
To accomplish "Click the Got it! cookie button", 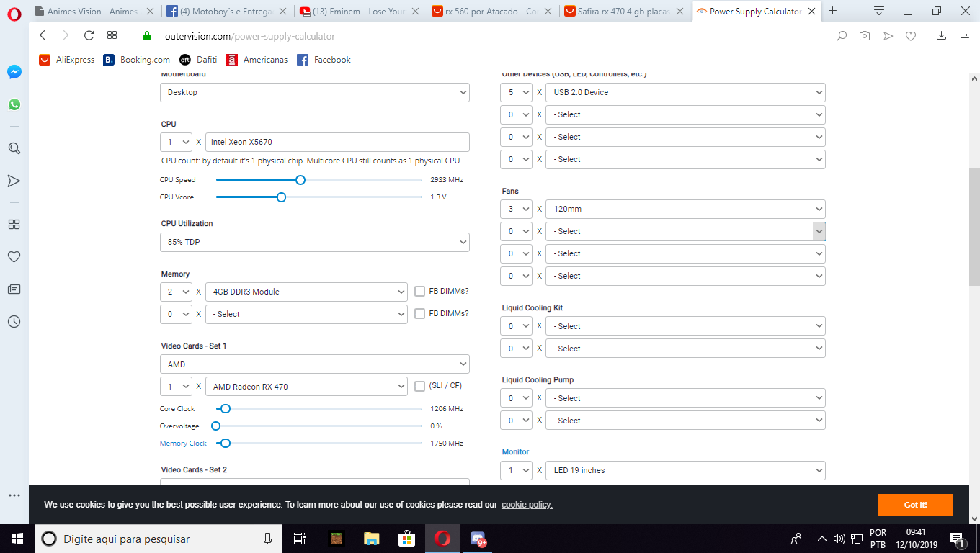I will pyautogui.click(x=915, y=505).
